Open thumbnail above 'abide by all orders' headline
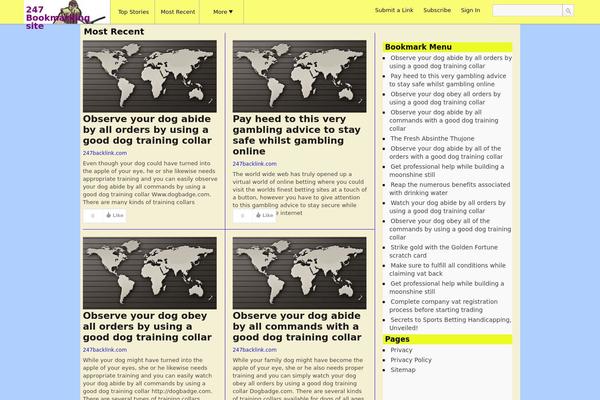 [150, 76]
